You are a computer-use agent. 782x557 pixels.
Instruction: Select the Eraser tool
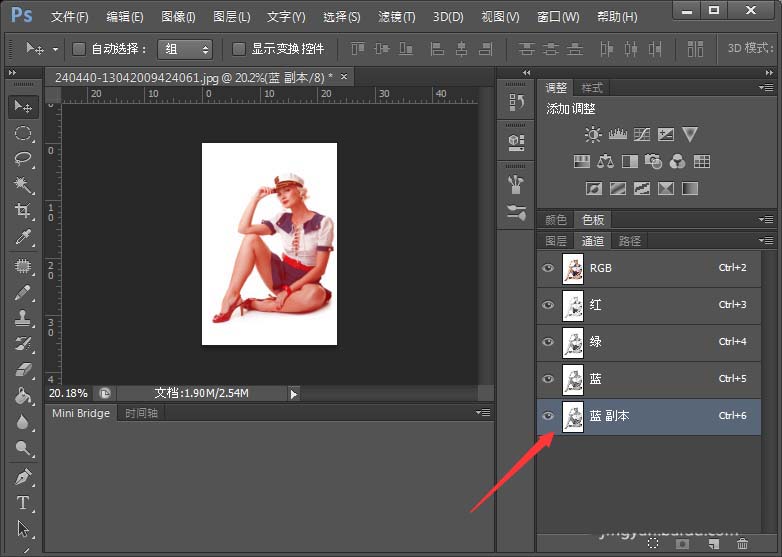click(x=23, y=370)
